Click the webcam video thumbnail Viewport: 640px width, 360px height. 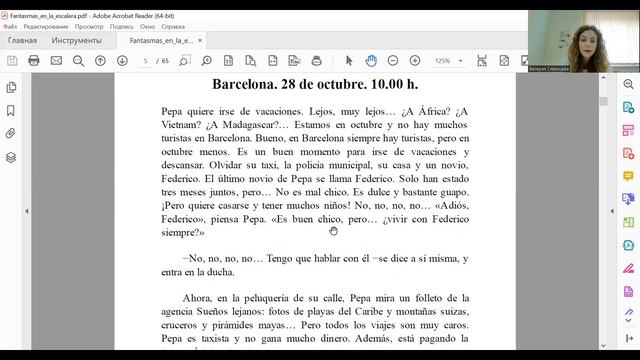(x=584, y=41)
